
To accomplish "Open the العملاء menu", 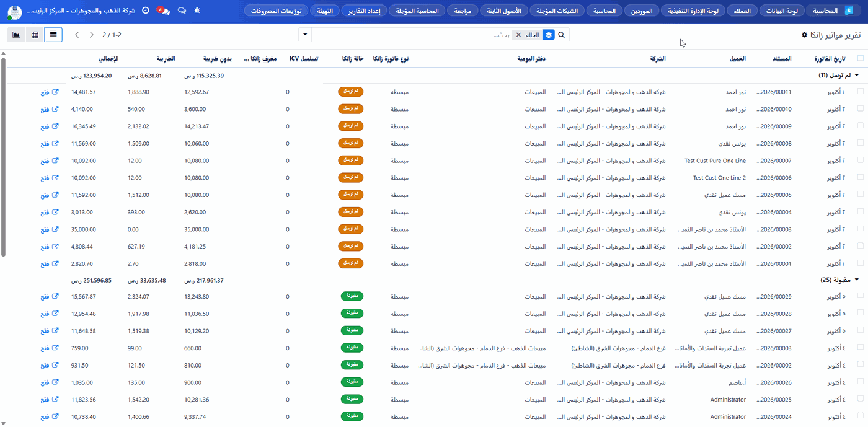I will click(742, 11).
